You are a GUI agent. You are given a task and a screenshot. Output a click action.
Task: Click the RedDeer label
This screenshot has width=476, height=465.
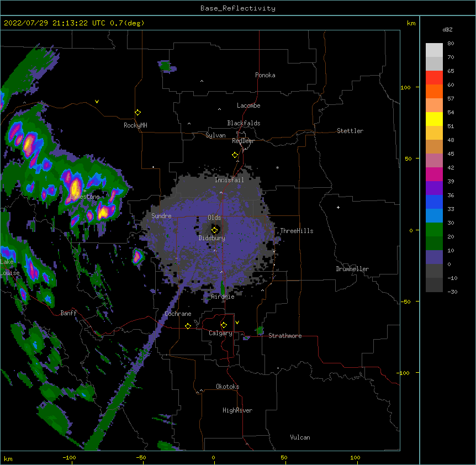(x=243, y=141)
